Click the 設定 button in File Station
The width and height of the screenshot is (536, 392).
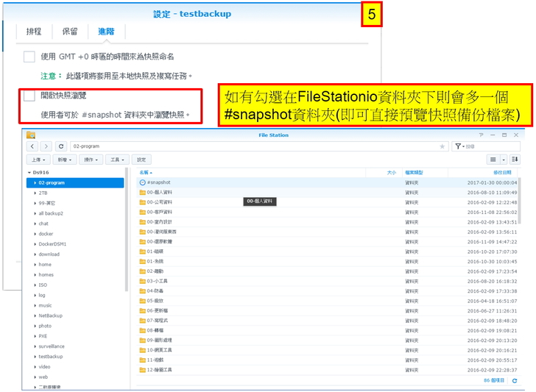coord(141,160)
